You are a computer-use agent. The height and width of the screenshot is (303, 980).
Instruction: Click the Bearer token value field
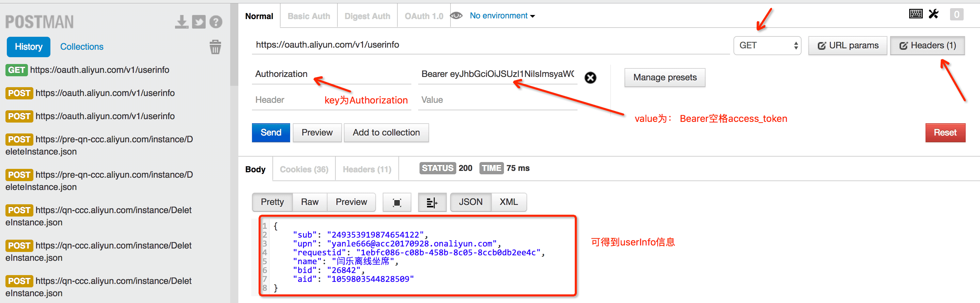497,74
